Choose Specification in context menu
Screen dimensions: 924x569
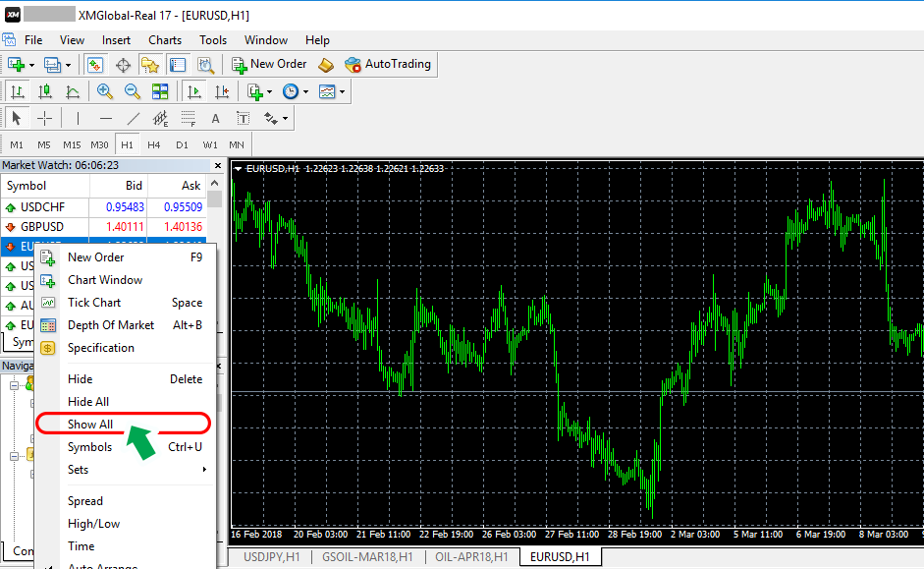click(126, 348)
